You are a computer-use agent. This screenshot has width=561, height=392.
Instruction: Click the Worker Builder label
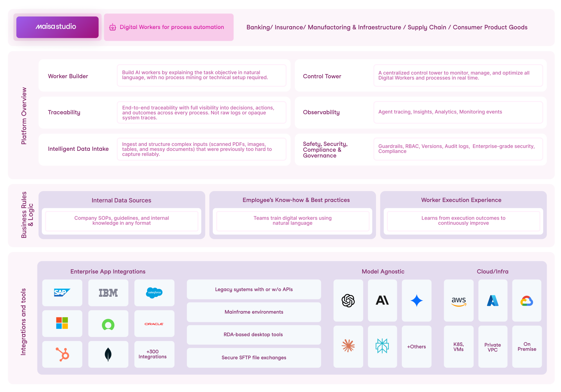[x=68, y=76]
